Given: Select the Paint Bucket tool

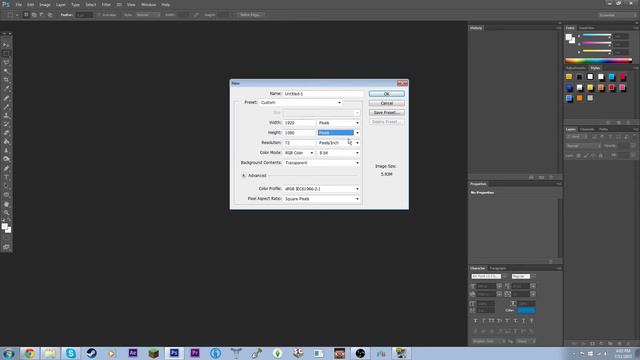Looking at the screenshot, I should [6, 142].
